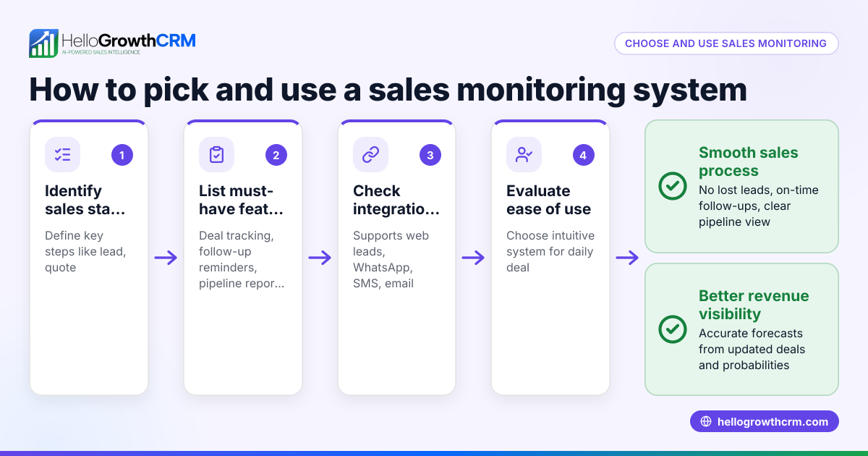This screenshot has height=456, width=868.
Task: Click 'Choose intuitive system for daily deal' text
Action: coord(550,252)
